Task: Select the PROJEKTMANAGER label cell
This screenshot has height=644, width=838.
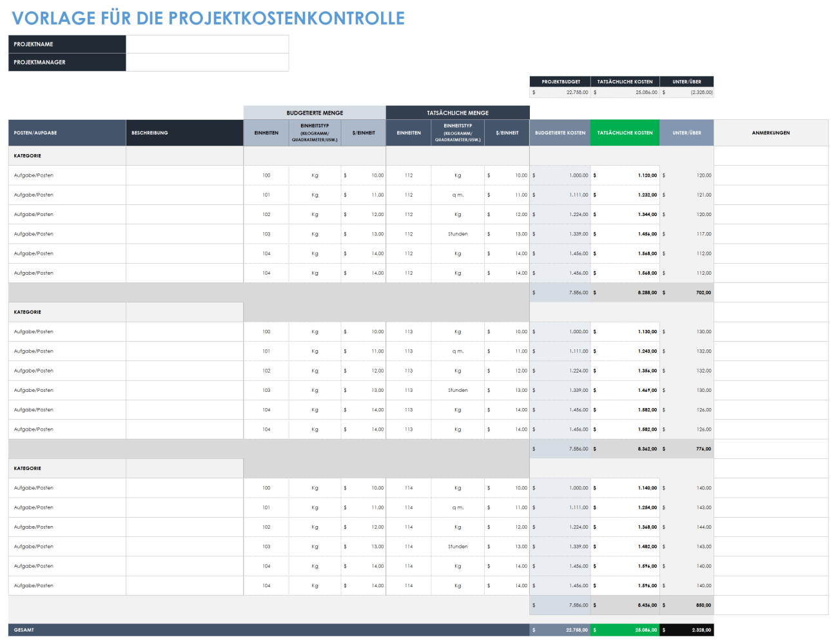Action: (67, 63)
